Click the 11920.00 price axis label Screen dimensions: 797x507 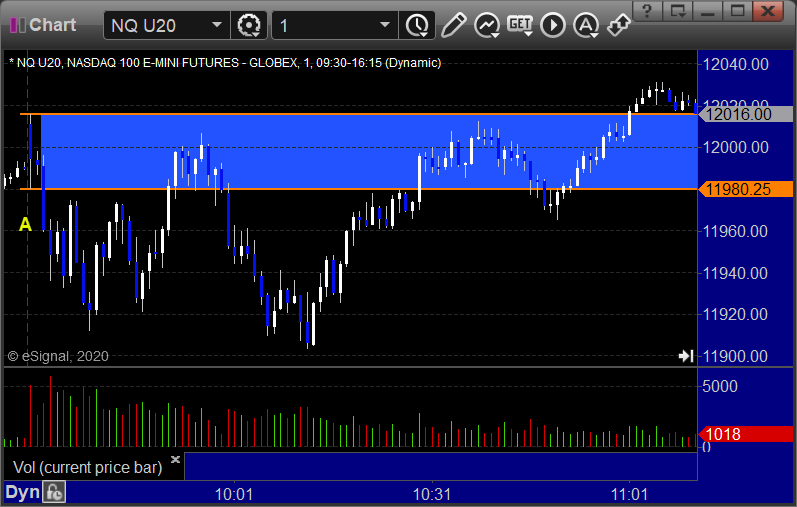[x=735, y=314]
